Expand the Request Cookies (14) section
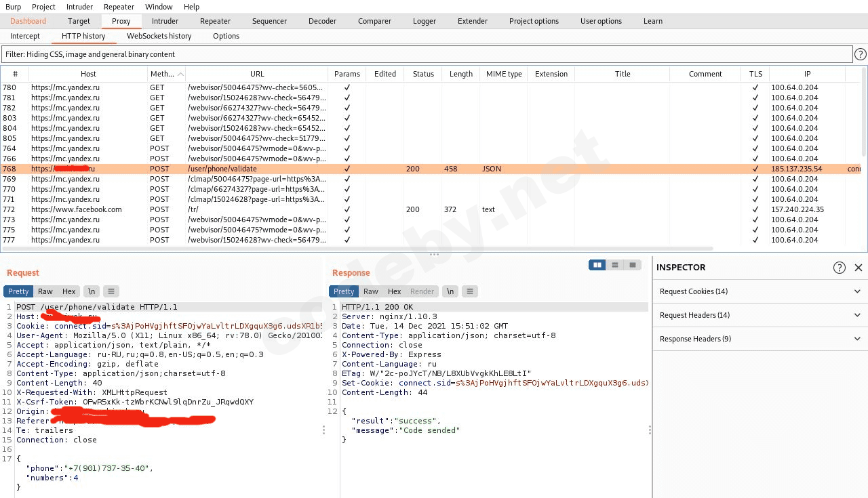This screenshot has height=498, width=868. click(x=759, y=291)
